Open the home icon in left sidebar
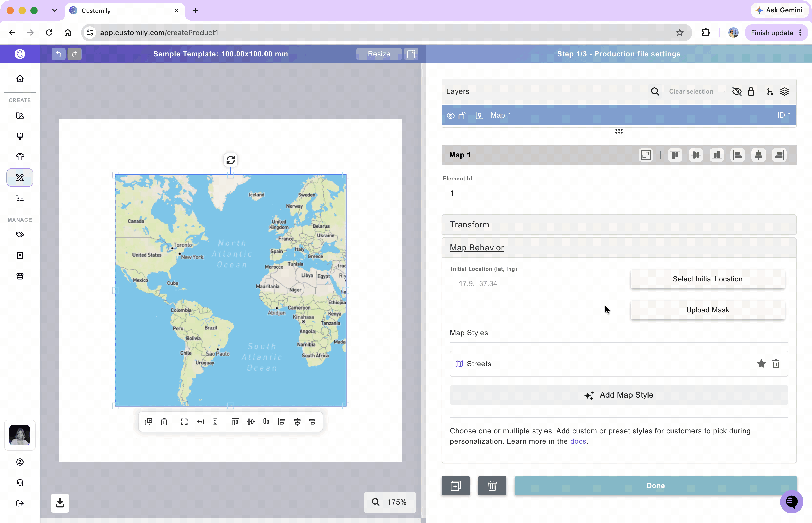The width and height of the screenshot is (812, 523). point(20,79)
